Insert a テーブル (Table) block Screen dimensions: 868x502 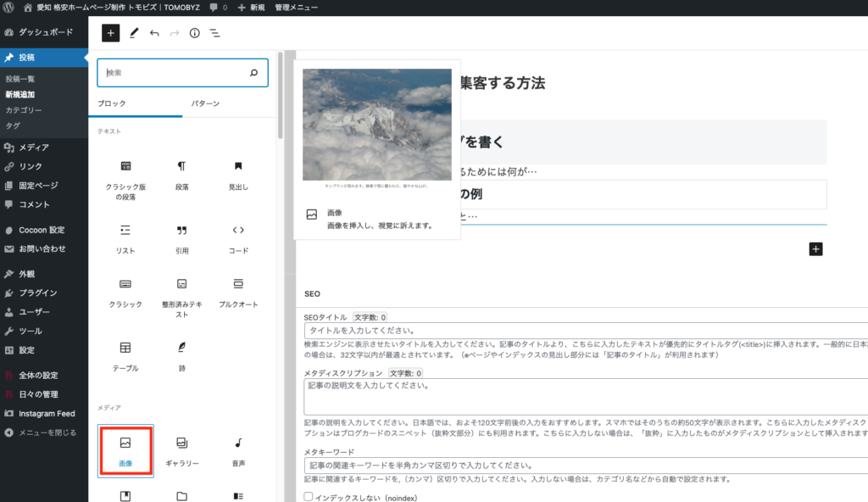coord(125,355)
